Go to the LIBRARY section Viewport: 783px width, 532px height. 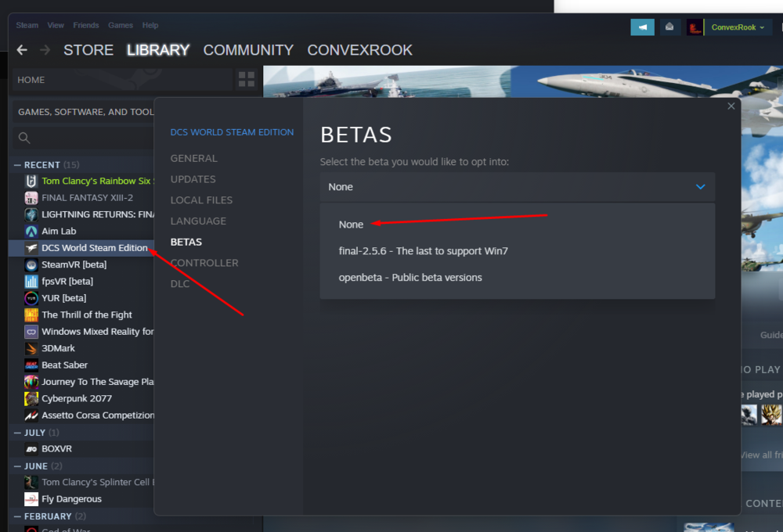pyautogui.click(x=158, y=50)
